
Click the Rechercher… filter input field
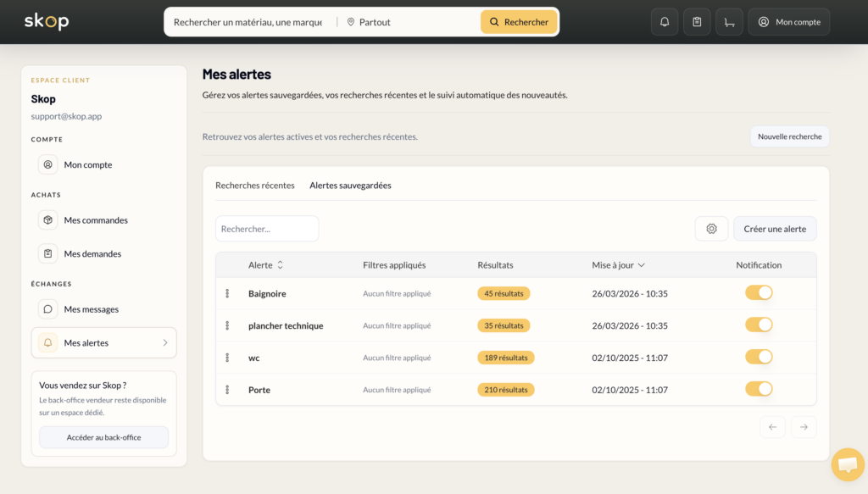[267, 228]
